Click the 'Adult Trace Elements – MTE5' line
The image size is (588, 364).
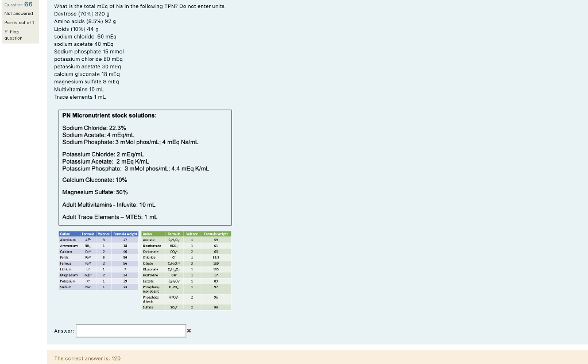click(110, 217)
